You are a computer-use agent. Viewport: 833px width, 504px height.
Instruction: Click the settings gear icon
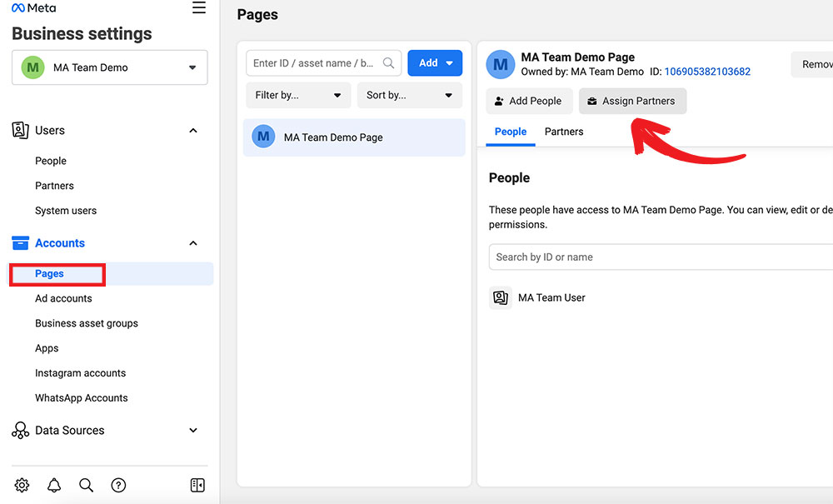(x=22, y=485)
